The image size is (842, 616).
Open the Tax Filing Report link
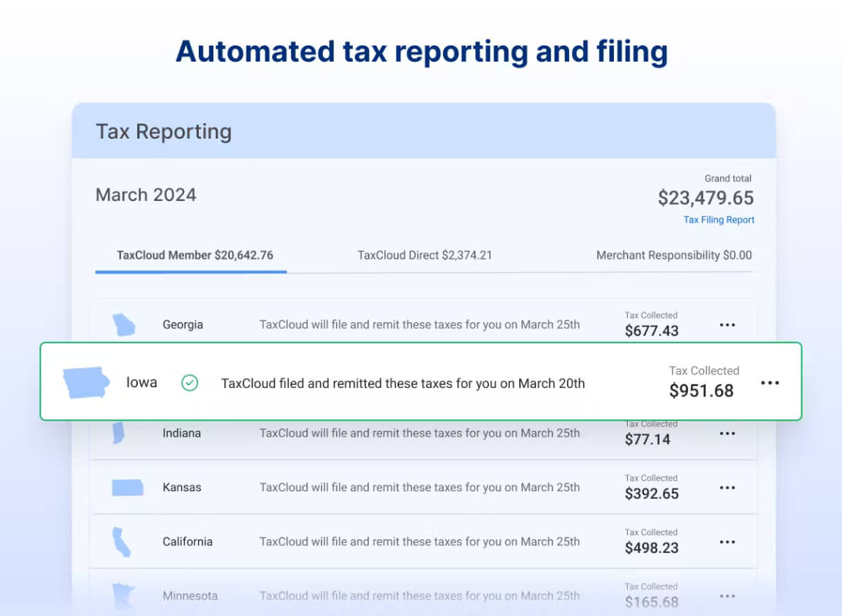tap(719, 220)
